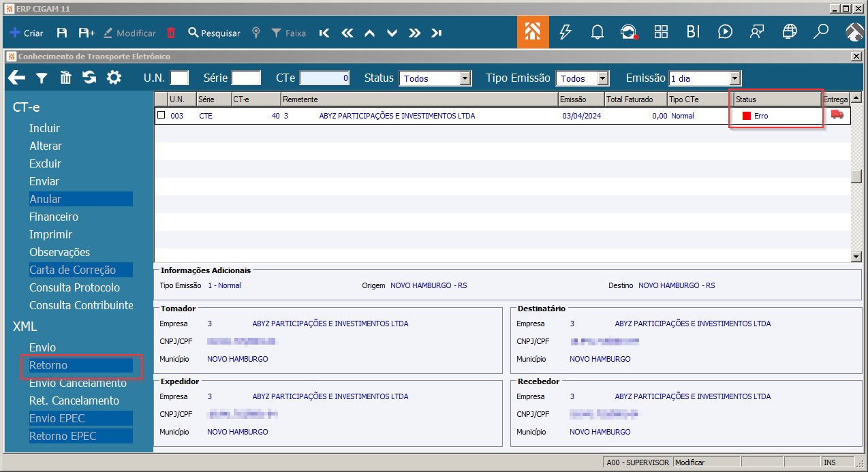
Task: Expand the Emissão dropdown set to 1 dia
Action: 734,78
